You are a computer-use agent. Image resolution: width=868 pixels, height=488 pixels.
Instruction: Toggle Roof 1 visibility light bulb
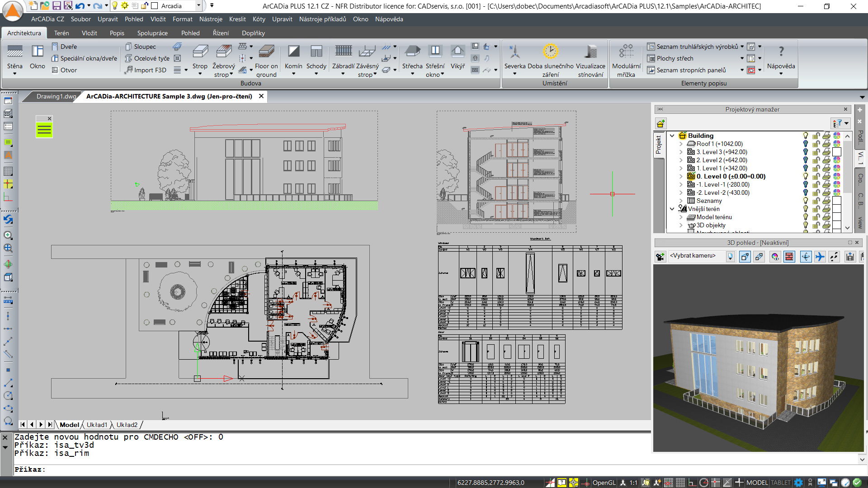click(805, 144)
